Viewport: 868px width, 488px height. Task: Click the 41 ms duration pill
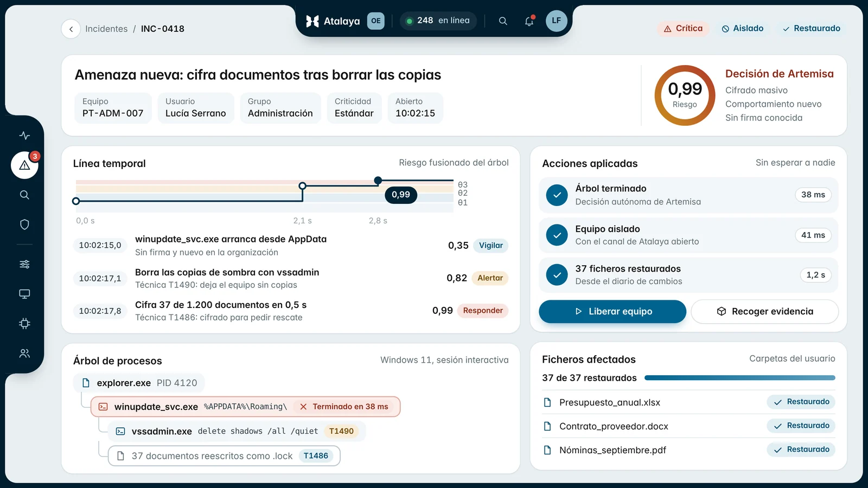point(813,235)
